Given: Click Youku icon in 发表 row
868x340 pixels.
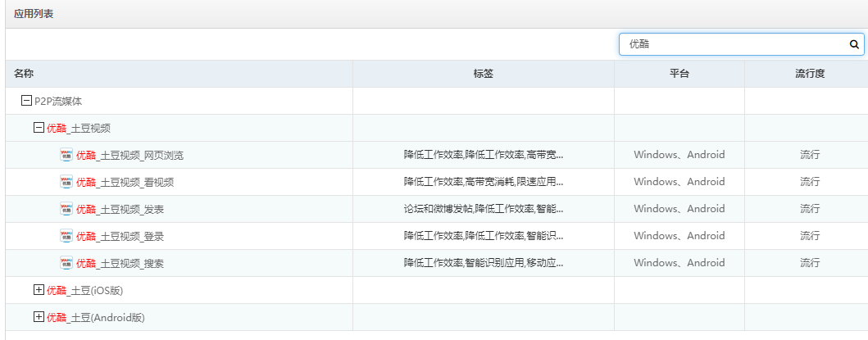Looking at the screenshot, I should (x=66, y=209).
